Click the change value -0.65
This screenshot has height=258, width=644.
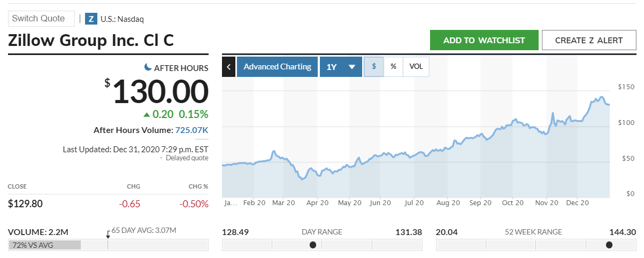[x=129, y=203]
